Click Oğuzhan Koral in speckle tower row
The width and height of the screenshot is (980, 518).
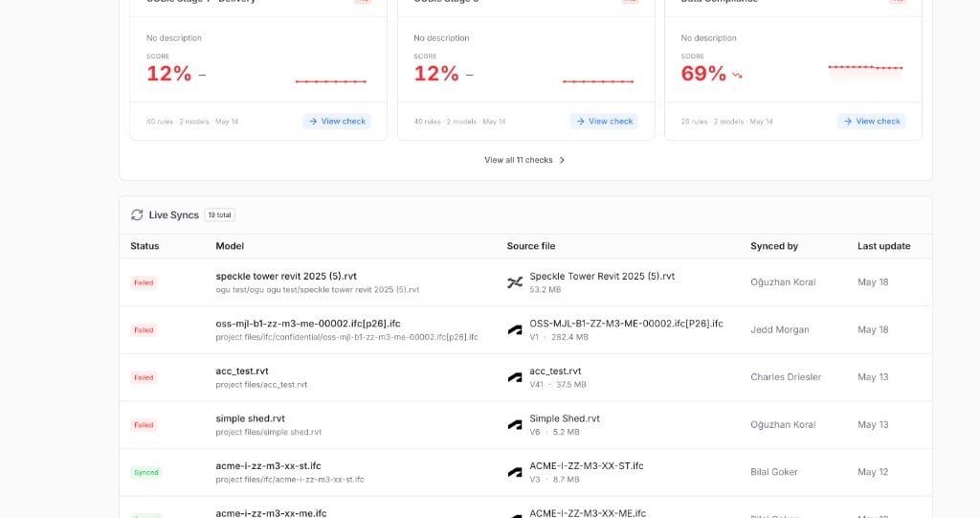coord(783,282)
